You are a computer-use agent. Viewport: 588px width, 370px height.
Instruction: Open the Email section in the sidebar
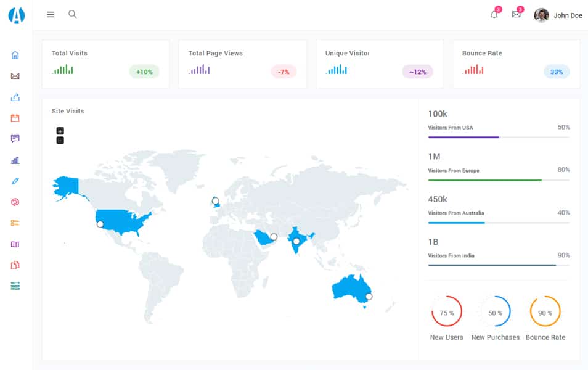15,76
